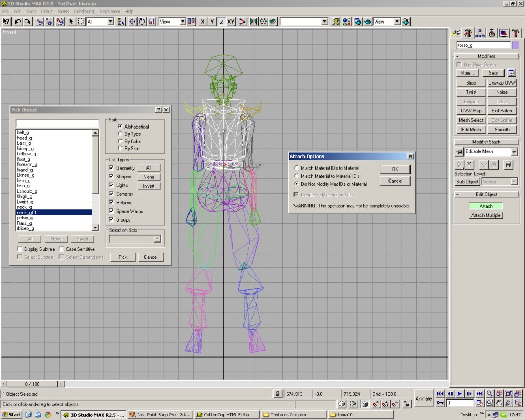Choose Match Material IDs to Material
Image resolution: width=525 pixels, height=420 pixels.
[x=296, y=168]
